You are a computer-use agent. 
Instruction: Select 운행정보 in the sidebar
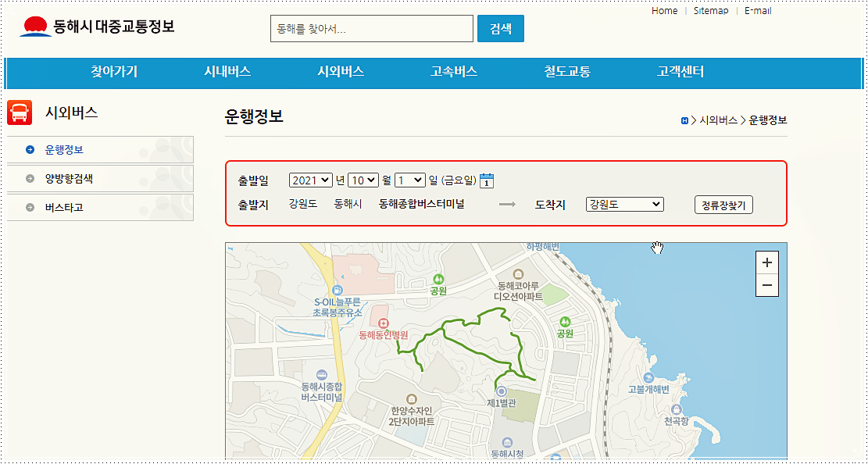coord(100,149)
